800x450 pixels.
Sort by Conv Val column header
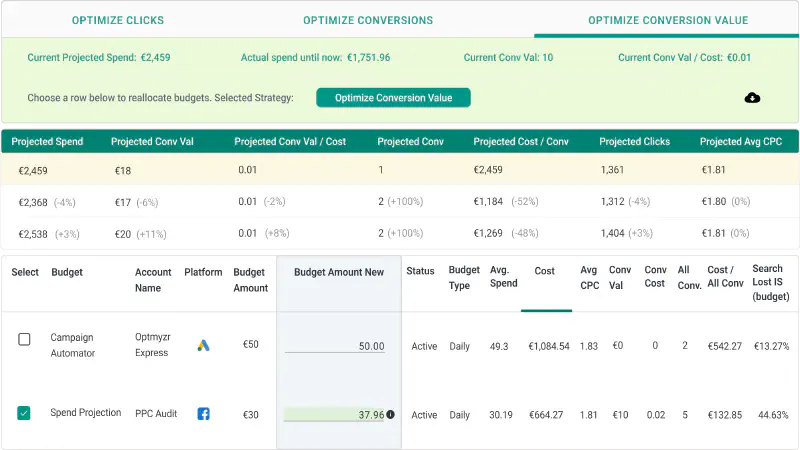pyautogui.click(x=620, y=278)
